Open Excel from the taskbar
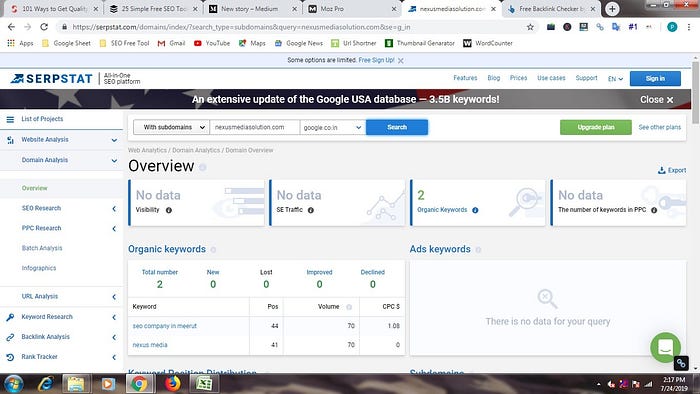 [x=204, y=383]
